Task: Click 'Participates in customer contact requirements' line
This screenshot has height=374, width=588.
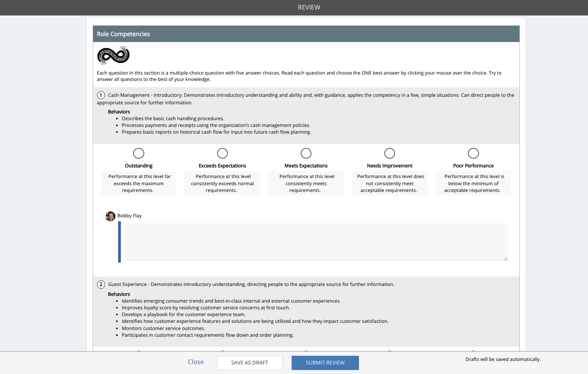Action: pyautogui.click(x=208, y=335)
